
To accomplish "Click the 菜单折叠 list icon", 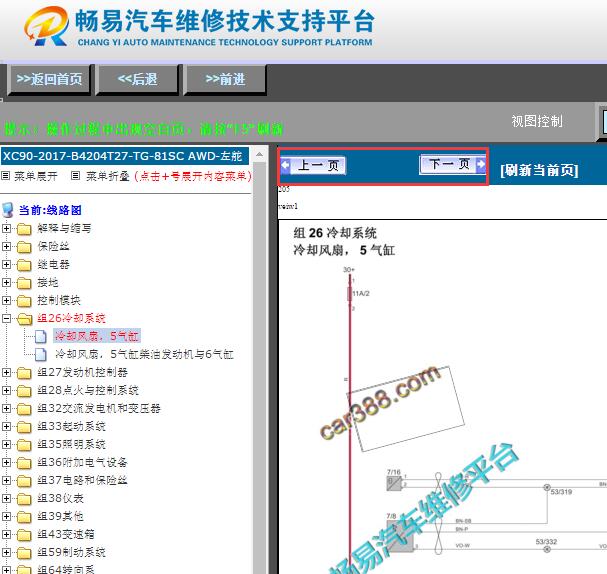I will [75, 176].
